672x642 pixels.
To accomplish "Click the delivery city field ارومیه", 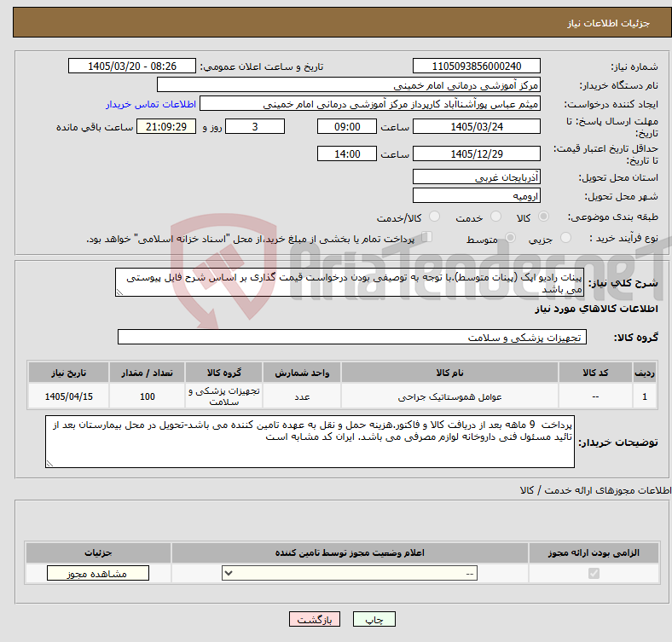I will (x=476, y=195).
